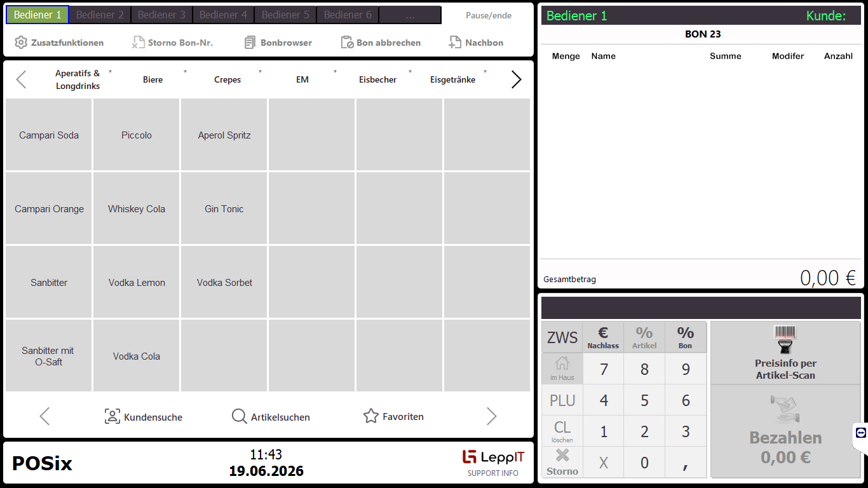Image resolution: width=868 pixels, height=488 pixels.
Task: Add Sanbitter to the bon
Action: click(49, 282)
